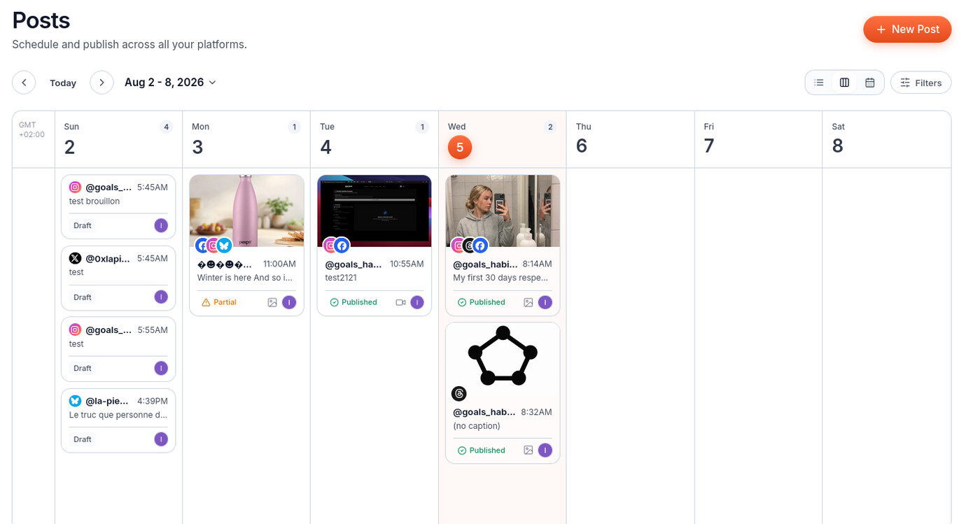This screenshot has width=980, height=524.
Task: Open pink water bottle post thumbnail
Action: tap(246, 211)
